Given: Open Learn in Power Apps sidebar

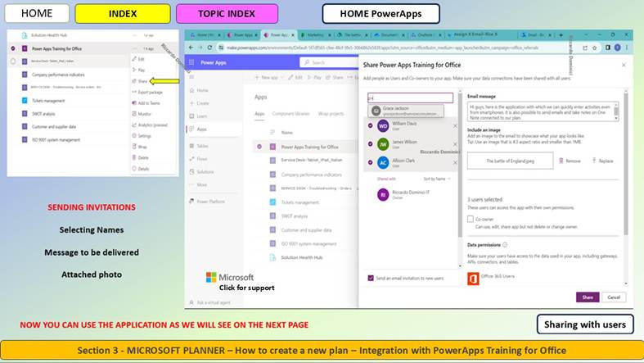Looking at the screenshot, I should pos(199,116).
